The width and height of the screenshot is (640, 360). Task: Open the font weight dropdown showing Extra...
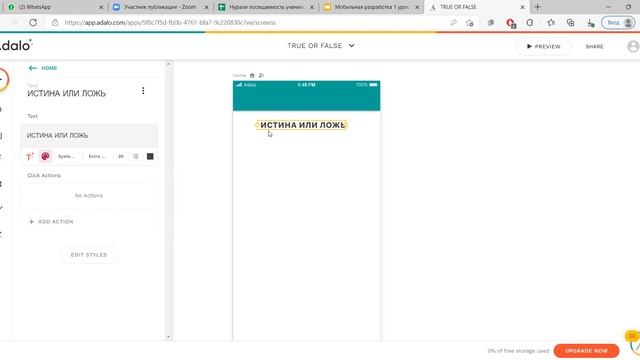click(97, 156)
